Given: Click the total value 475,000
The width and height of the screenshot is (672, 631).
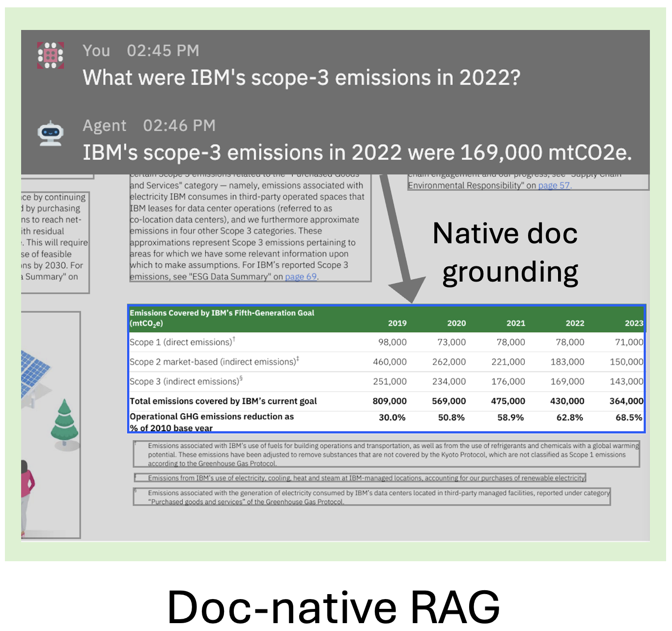Looking at the screenshot, I should (508, 401).
